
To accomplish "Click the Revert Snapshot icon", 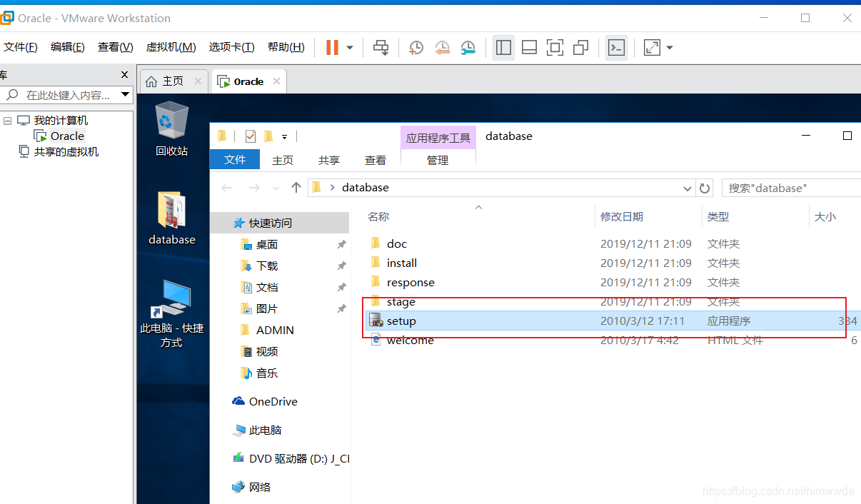I will [x=442, y=47].
